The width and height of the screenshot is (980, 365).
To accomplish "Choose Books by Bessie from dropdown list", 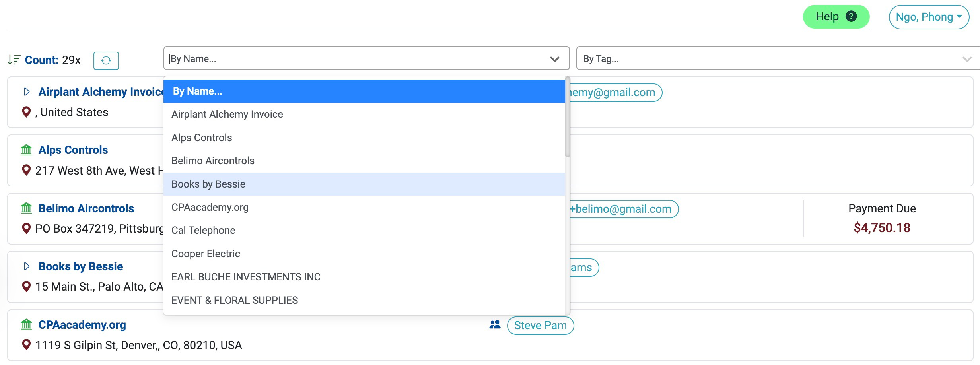I will coord(364,184).
